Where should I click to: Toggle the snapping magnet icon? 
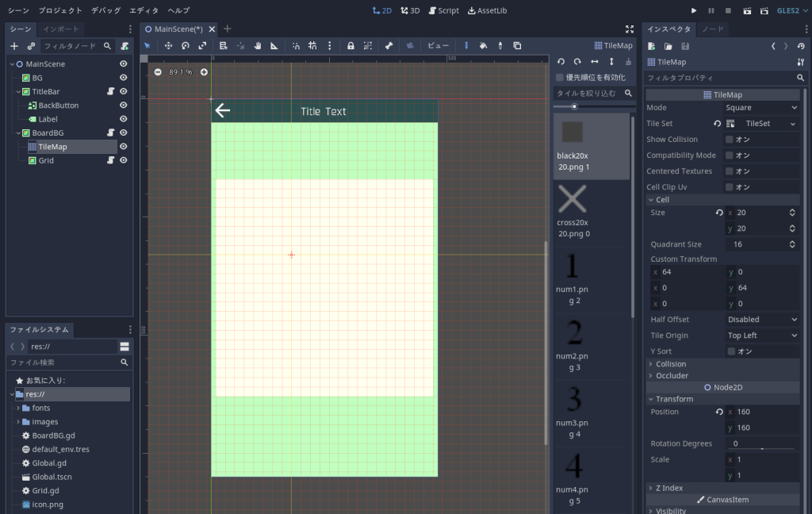[x=295, y=45]
